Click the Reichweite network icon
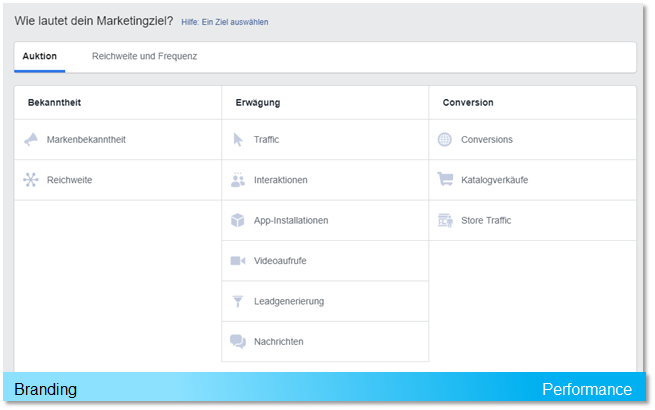The image size is (655, 410). point(31,180)
